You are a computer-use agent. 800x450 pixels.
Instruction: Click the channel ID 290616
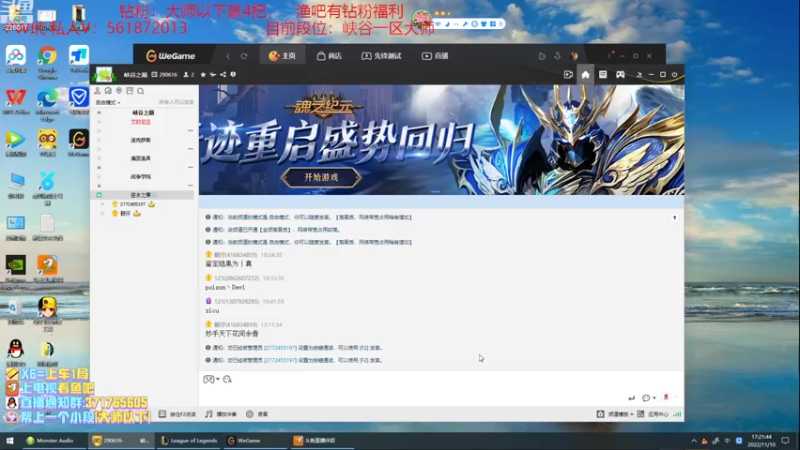(164, 74)
